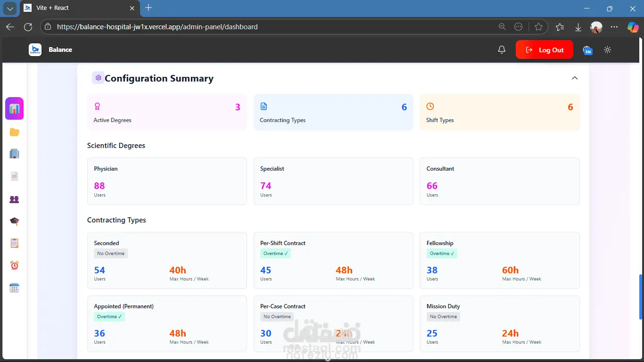Click the clock icon in Shift Types card
Screen dimensions: 644x362
click(x=430, y=107)
